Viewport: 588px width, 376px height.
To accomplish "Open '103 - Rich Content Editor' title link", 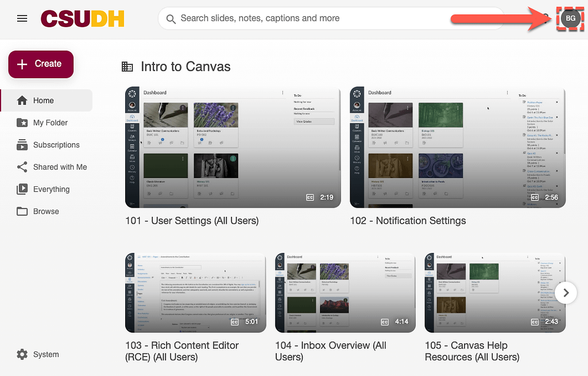I will 182,351.
